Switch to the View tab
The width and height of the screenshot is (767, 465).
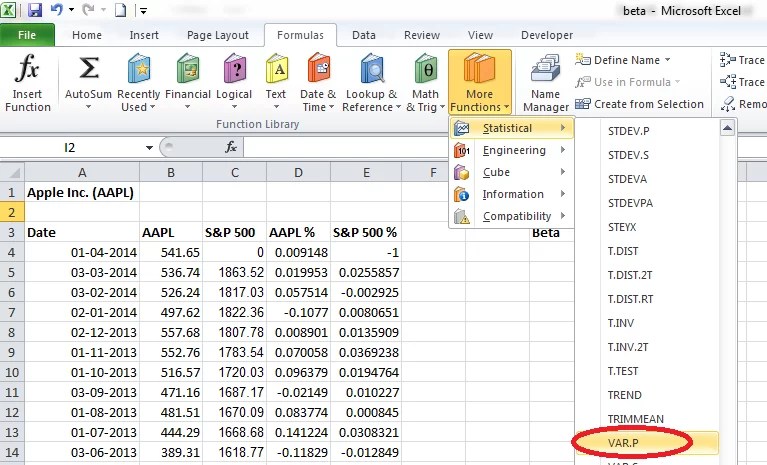coord(480,35)
